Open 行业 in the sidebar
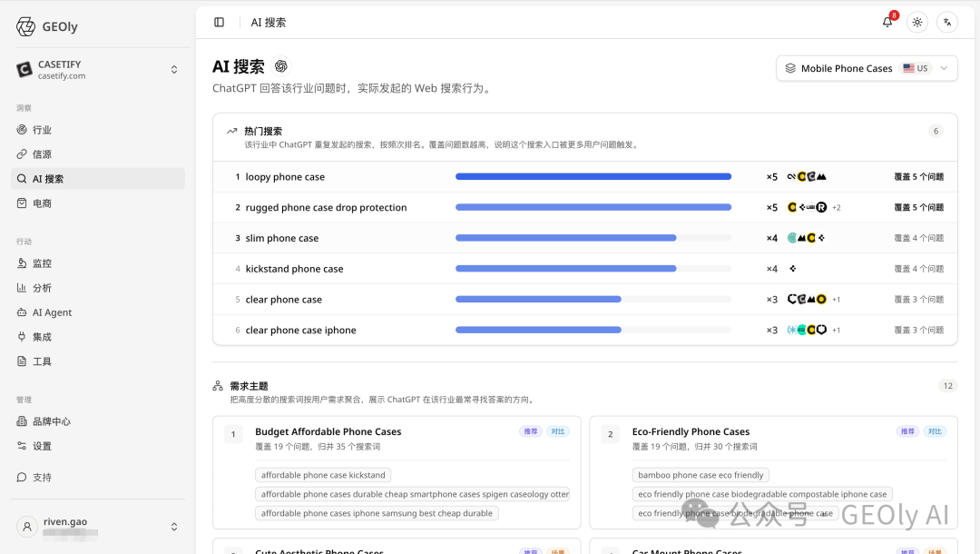The image size is (980, 554). click(x=98, y=130)
